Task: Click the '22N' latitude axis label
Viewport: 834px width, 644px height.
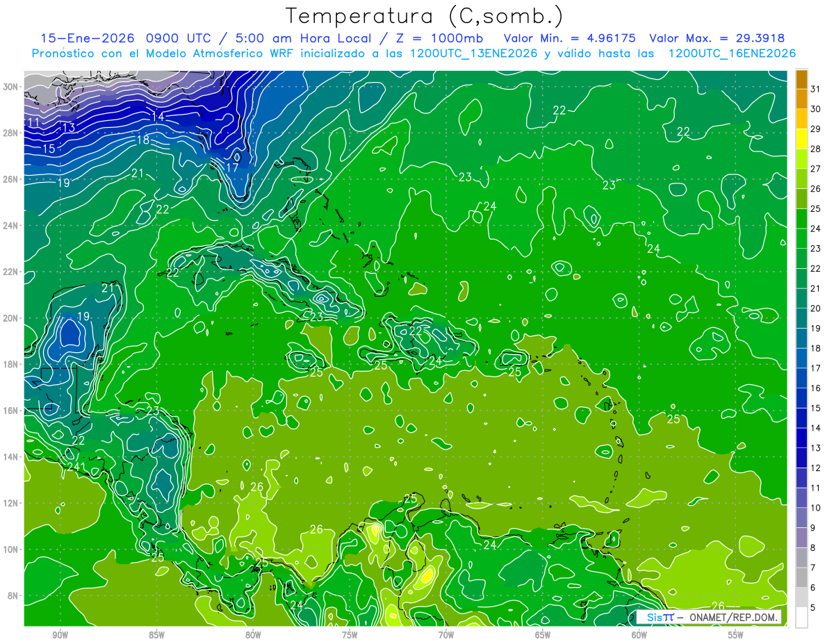Action: 11,272
